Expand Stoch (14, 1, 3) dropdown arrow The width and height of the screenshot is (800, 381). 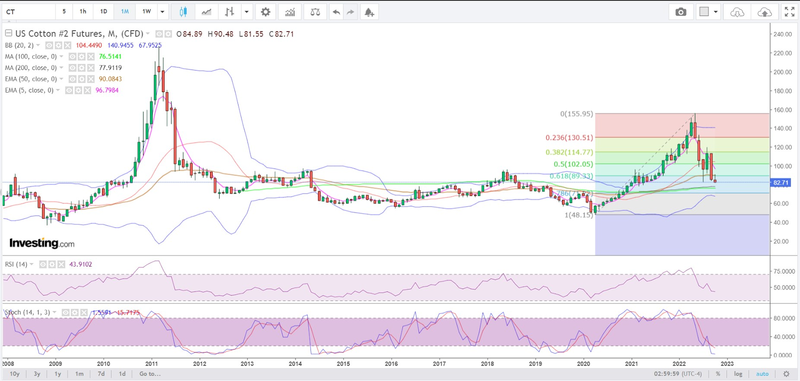tap(55, 312)
